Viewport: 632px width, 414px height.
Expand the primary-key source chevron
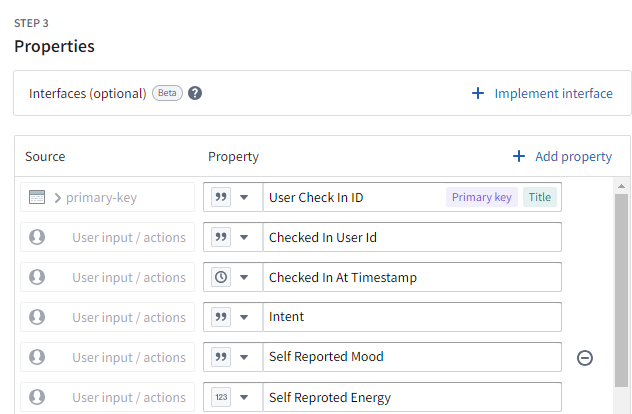[x=58, y=197]
